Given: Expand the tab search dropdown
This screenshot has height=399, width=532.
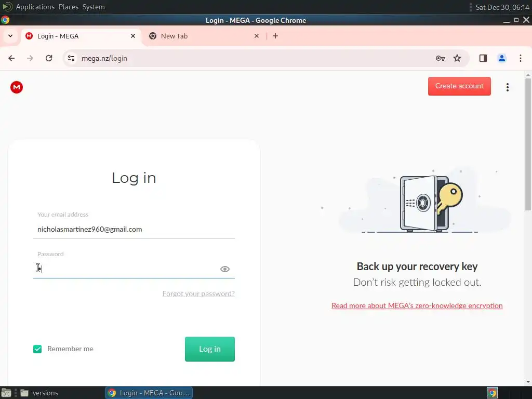Looking at the screenshot, I should coord(10,36).
